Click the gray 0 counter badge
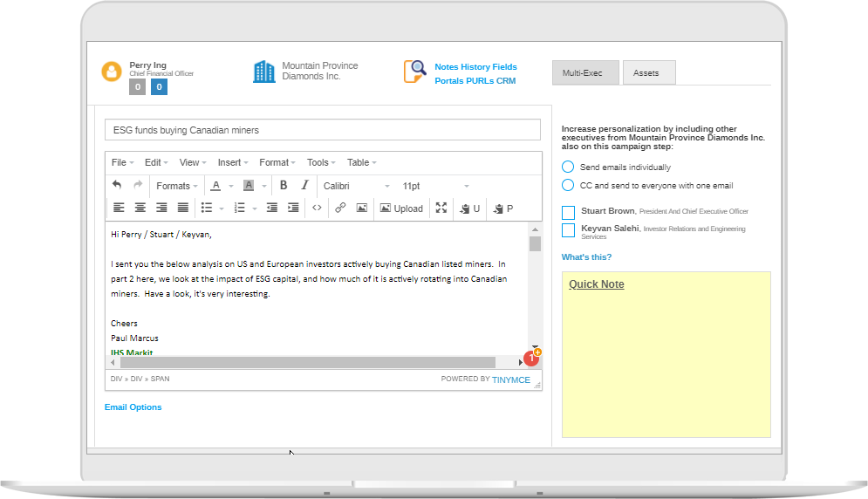 point(137,86)
